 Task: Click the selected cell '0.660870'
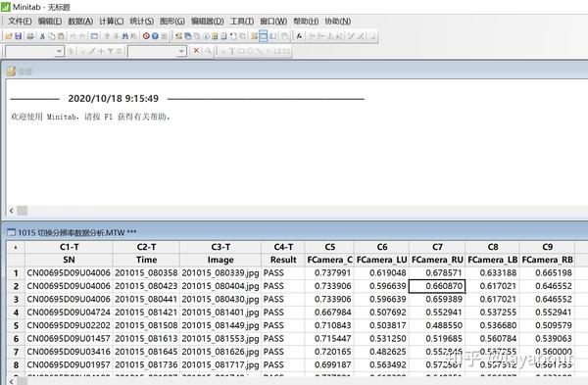[437, 286]
